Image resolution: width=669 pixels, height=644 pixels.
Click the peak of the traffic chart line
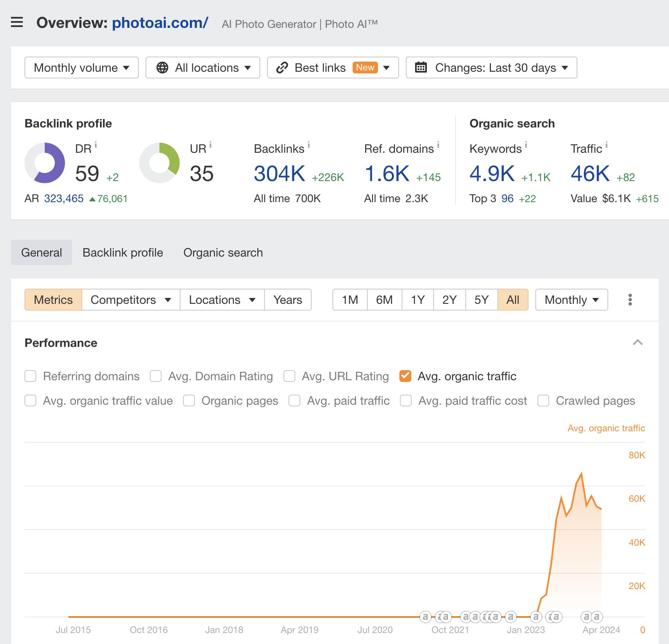[582, 474]
